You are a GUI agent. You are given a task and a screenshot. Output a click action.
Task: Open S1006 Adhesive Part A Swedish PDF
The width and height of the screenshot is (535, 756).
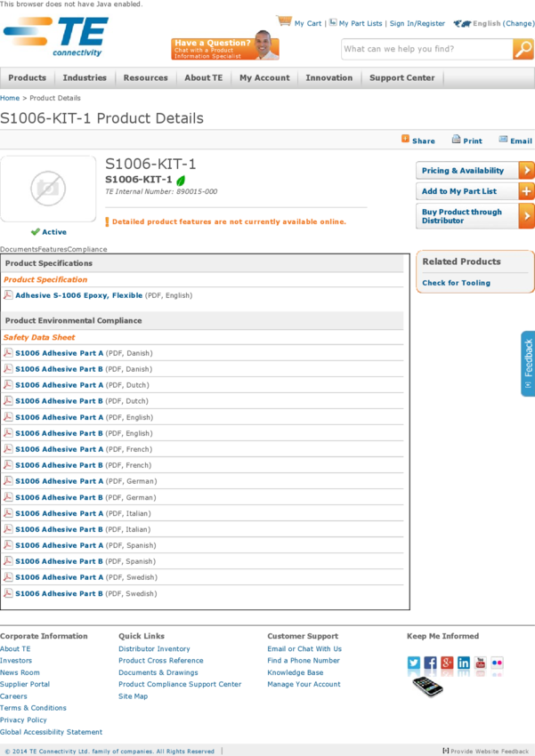coord(59,577)
